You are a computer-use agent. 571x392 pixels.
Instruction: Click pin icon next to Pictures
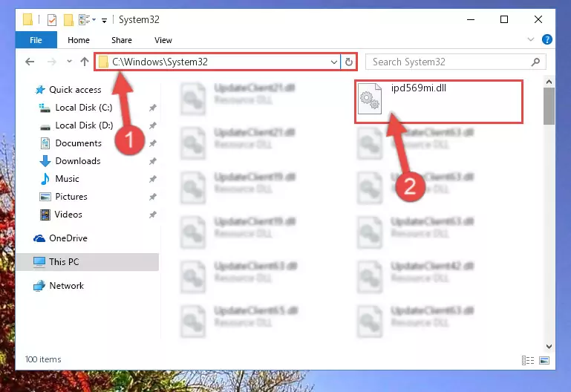click(x=152, y=197)
